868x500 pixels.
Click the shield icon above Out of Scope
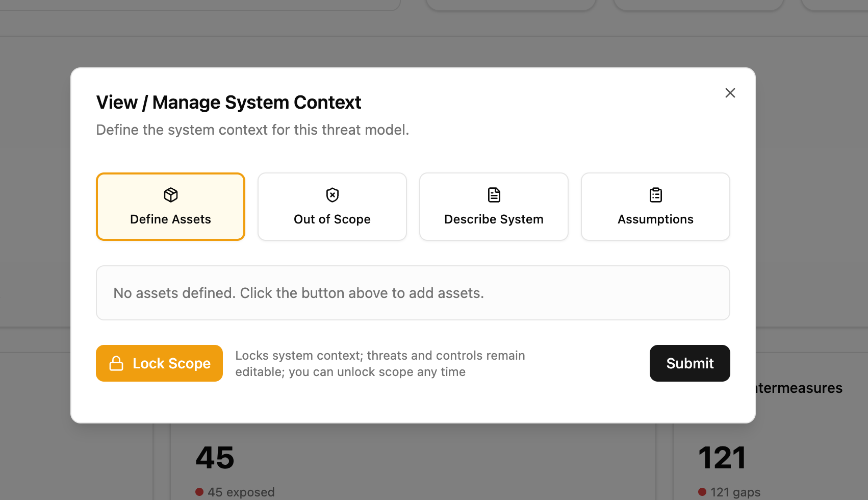point(331,194)
